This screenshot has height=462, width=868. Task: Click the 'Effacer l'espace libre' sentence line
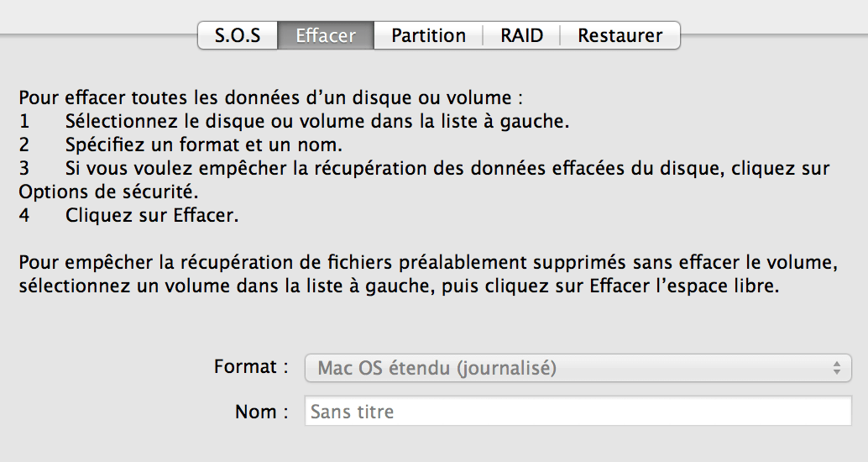coord(399,286)
